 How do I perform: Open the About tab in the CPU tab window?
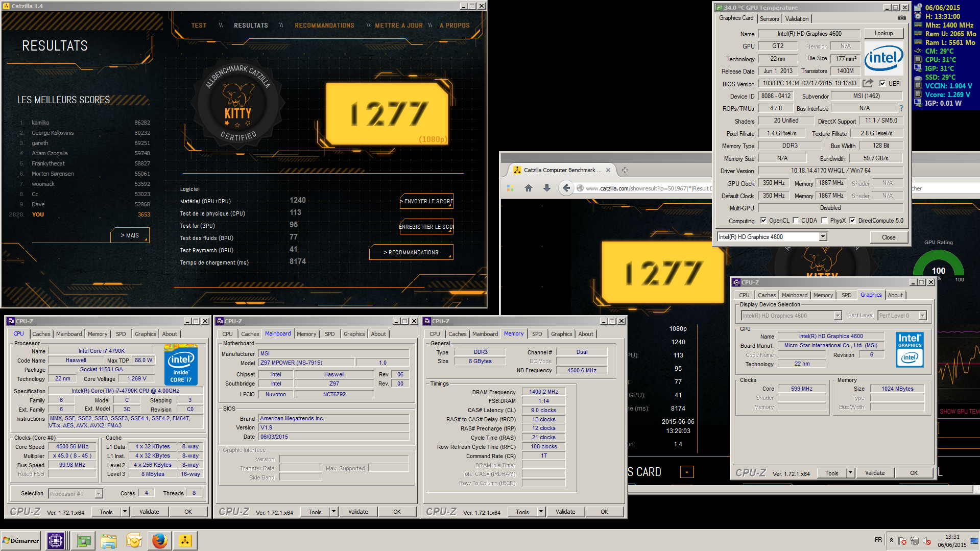(x=170, y=334)
